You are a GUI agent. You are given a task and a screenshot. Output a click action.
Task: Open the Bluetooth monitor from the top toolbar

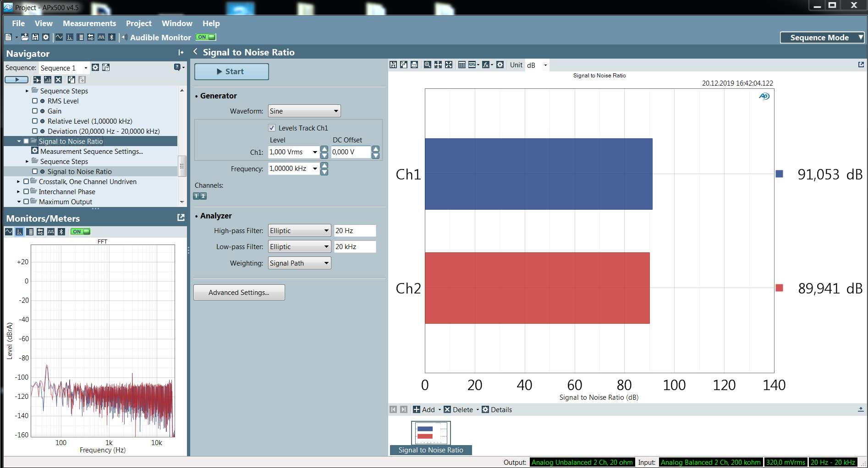111,38
